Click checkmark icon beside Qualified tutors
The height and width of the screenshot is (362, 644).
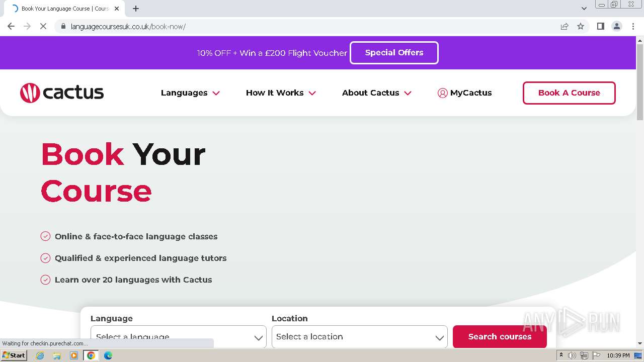coord(45,258)
